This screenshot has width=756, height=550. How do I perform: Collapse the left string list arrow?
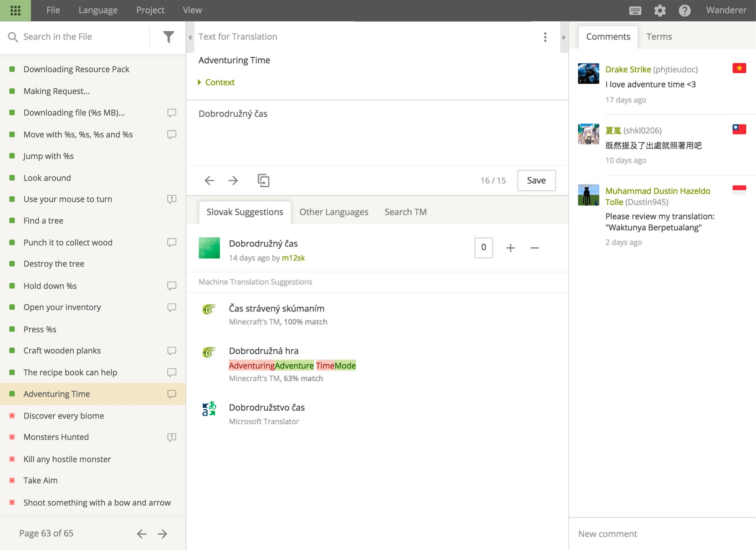pyautogui.click(x=190, y=37)
